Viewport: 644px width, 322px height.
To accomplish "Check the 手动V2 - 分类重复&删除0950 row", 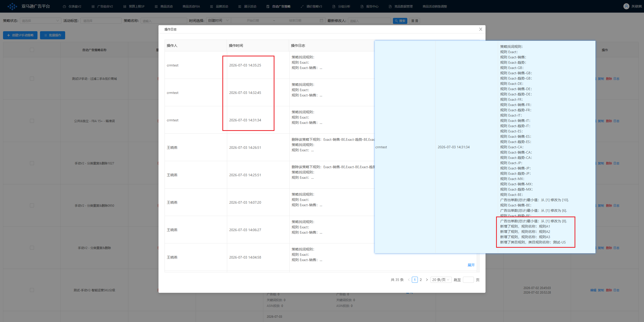I will click(32, 205).
